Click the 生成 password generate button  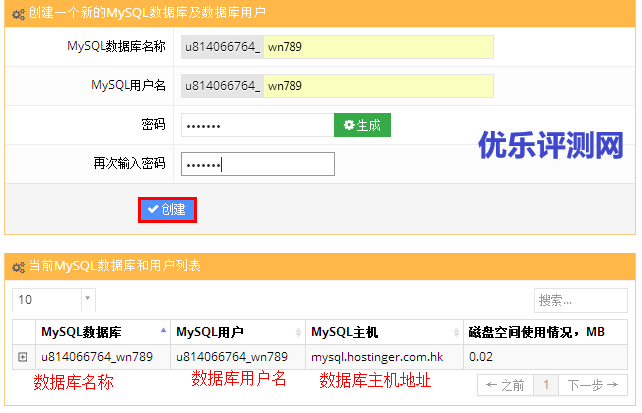coord(362,125)
